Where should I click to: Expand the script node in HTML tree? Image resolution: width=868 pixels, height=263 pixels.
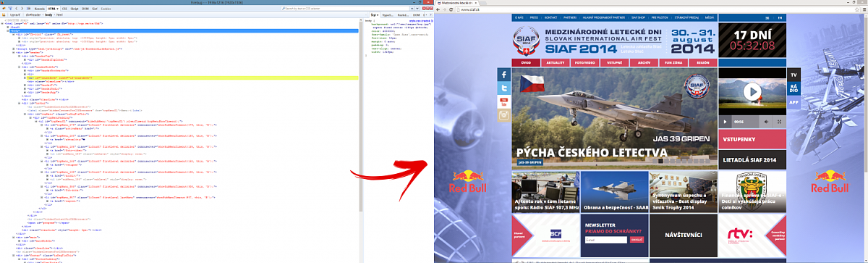pos(14,49)
